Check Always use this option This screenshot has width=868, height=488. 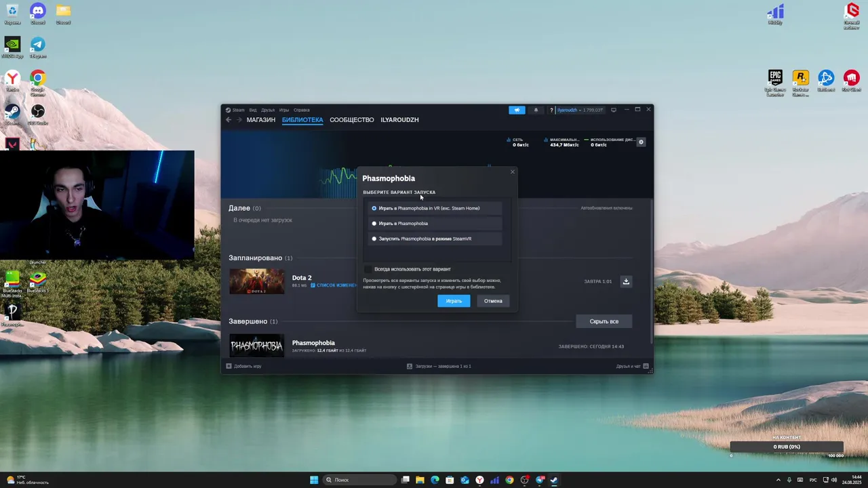pyautogui.click(x=368, y=269)
